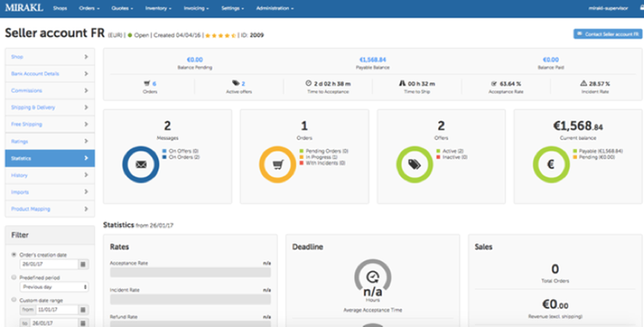The height and width of the screenshot is (327, 644).
Task: Open the Bank Account Details sidebar section
Action: pos(50,74)
